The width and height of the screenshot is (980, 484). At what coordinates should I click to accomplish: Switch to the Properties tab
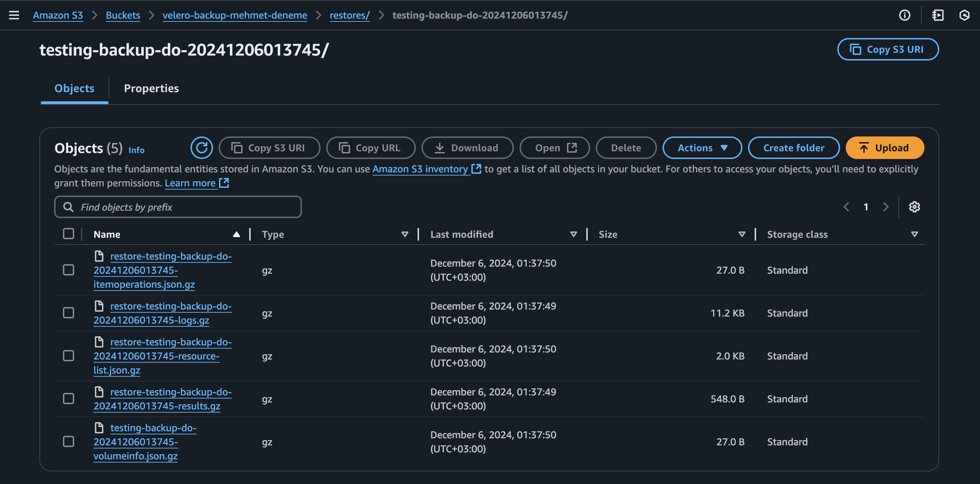click(x=151, y=88)
